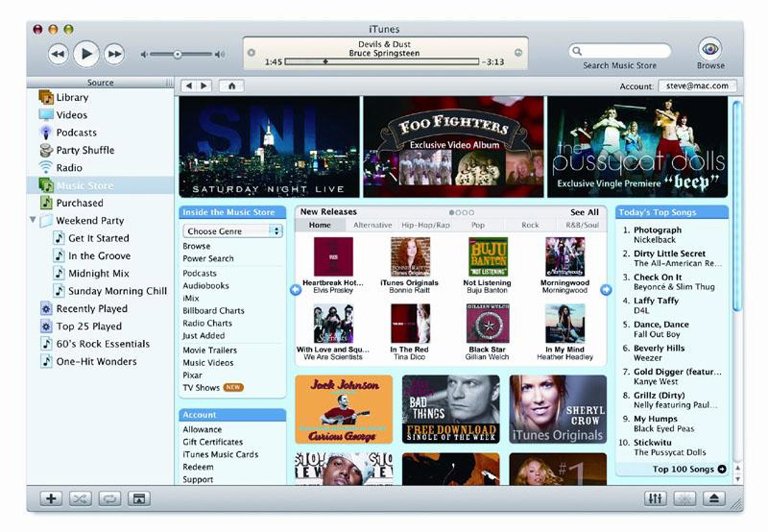Open the Choose Genre dropdown
Viewport: 768px width, 532px height.
[233, 231]
